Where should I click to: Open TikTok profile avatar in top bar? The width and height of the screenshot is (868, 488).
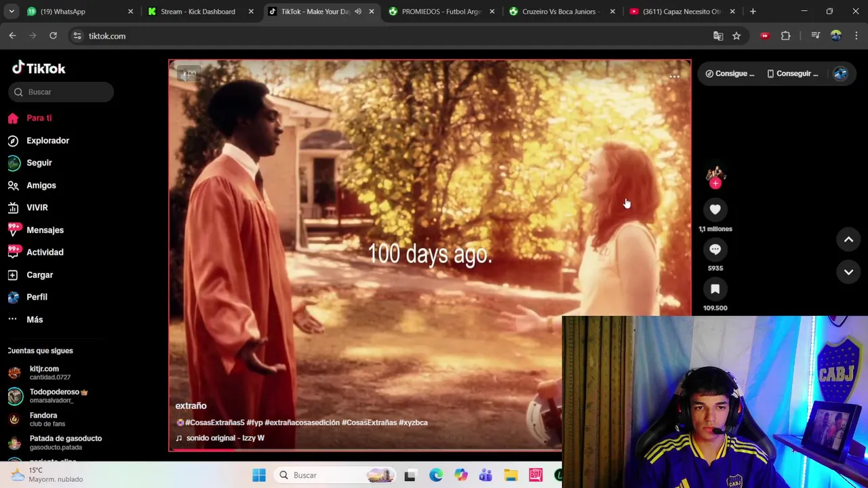(840, 74)
